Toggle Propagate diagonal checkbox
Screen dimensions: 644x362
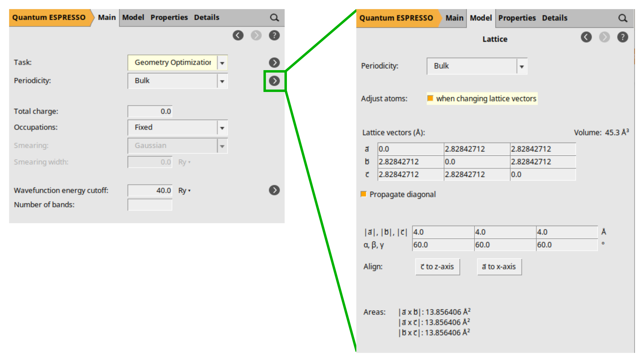point(364,194)
